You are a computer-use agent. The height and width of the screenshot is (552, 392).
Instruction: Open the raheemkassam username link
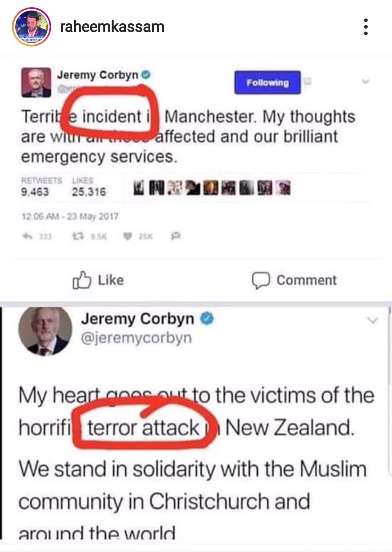[x=112, y=27]
